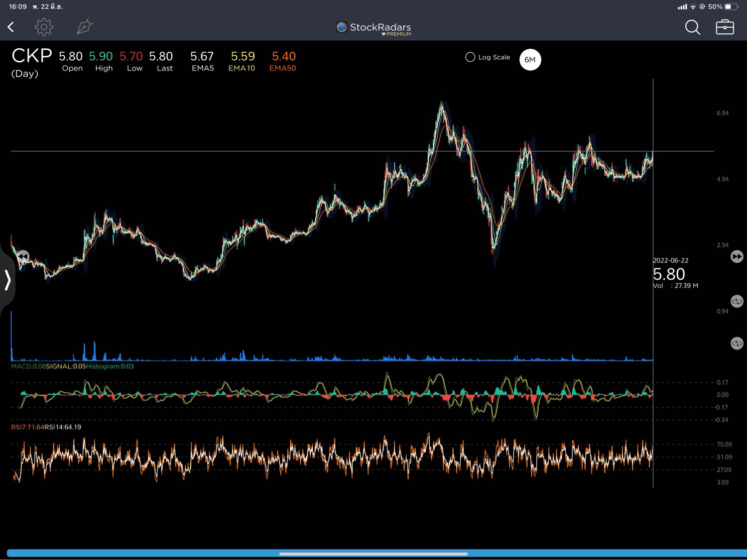Image resolution: width=747 pixels, height=560 pixels.
Task: Open the RSI7 indicator label
Action: click(x=27, y=427)
